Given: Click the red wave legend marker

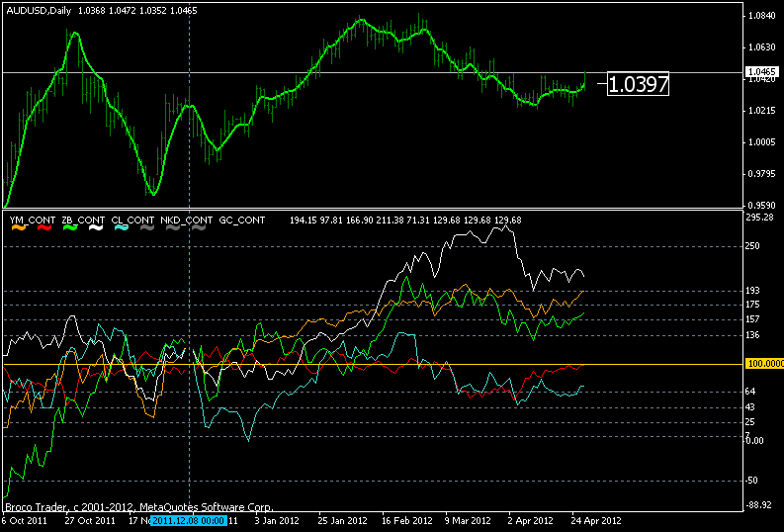Looking at the screenshot, I should point(45,228).
